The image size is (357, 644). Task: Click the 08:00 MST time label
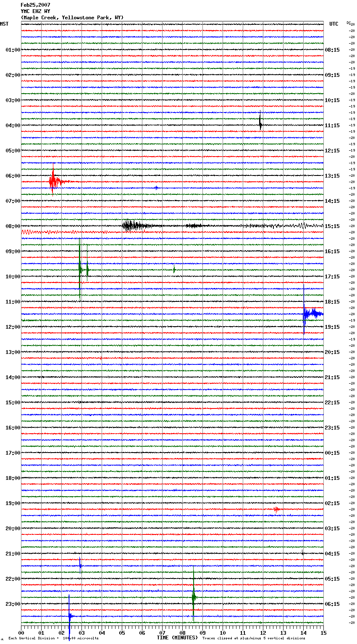13,226
